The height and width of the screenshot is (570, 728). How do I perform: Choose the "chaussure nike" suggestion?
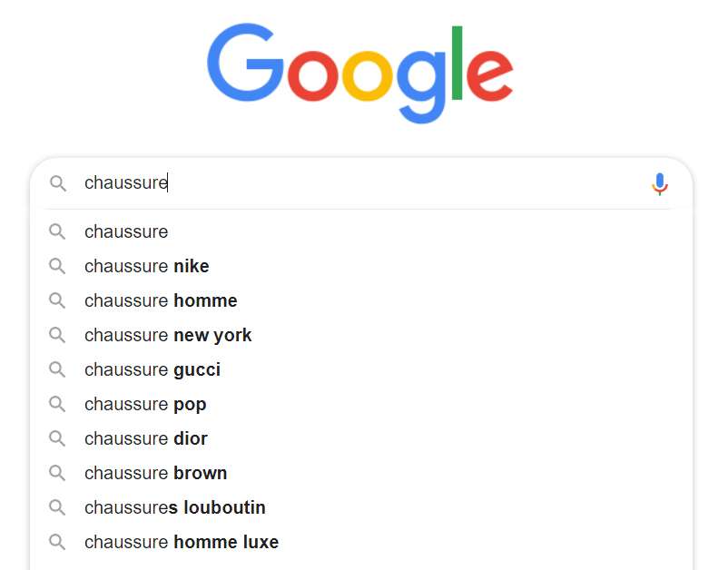(x=147, y=266)
